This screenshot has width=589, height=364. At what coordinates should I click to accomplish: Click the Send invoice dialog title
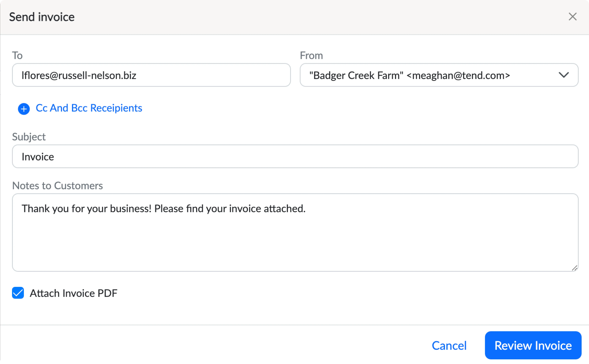pos(42,17)
